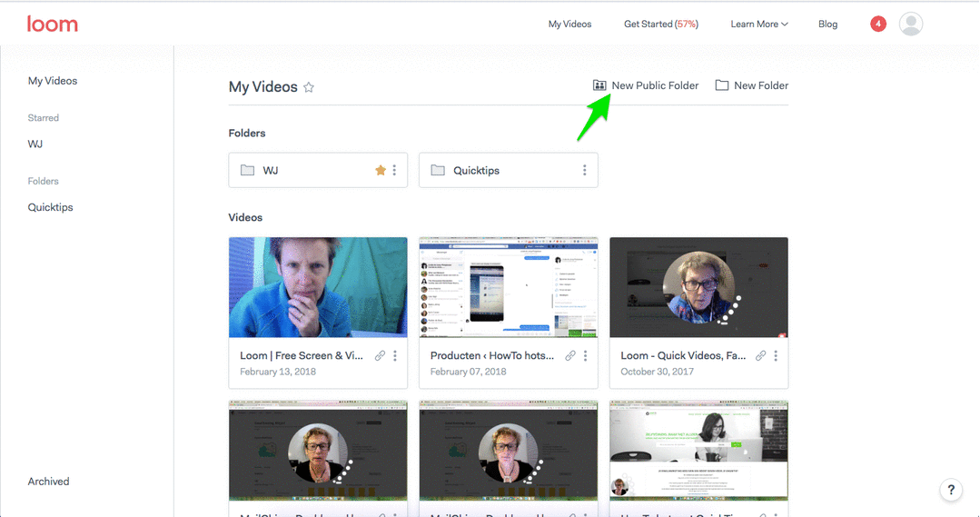Image resolution: width=980 pixels, height=517 pixels.
Task: Open starred WJ folder in sidebar
Action: point(35,144)
